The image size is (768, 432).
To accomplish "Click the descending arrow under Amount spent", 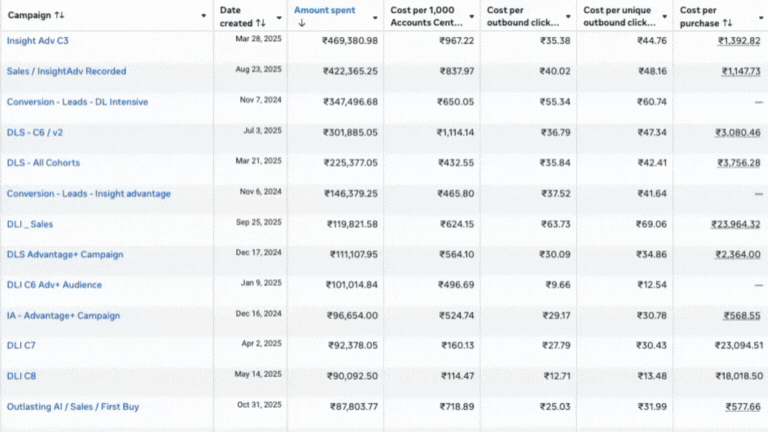I will point(301,22).
